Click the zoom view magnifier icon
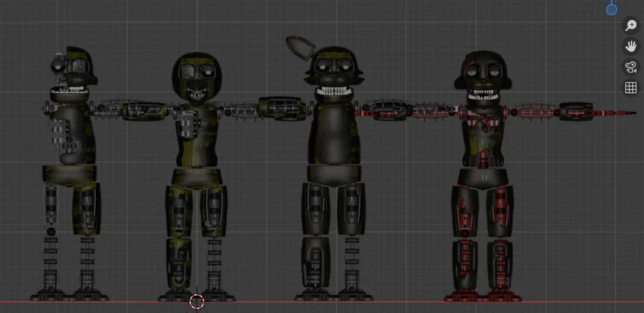The image size is (644, 313). click(631, 24)
